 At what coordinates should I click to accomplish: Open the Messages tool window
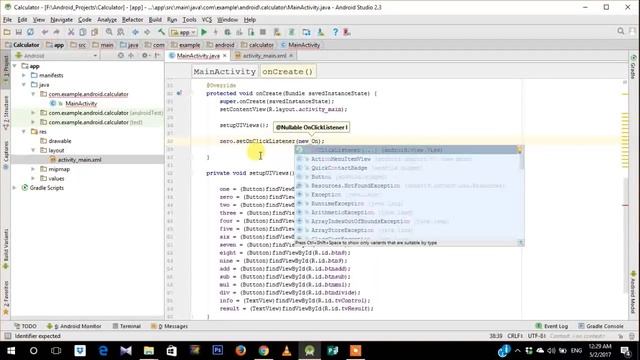(x=169, y=326)
